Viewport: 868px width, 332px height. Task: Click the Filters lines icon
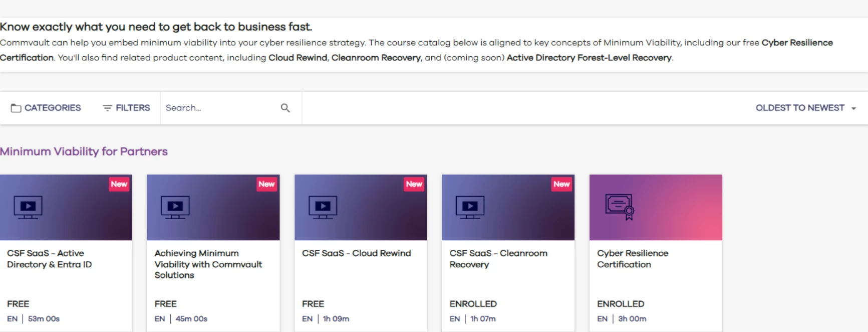click(x=107, y=108)
